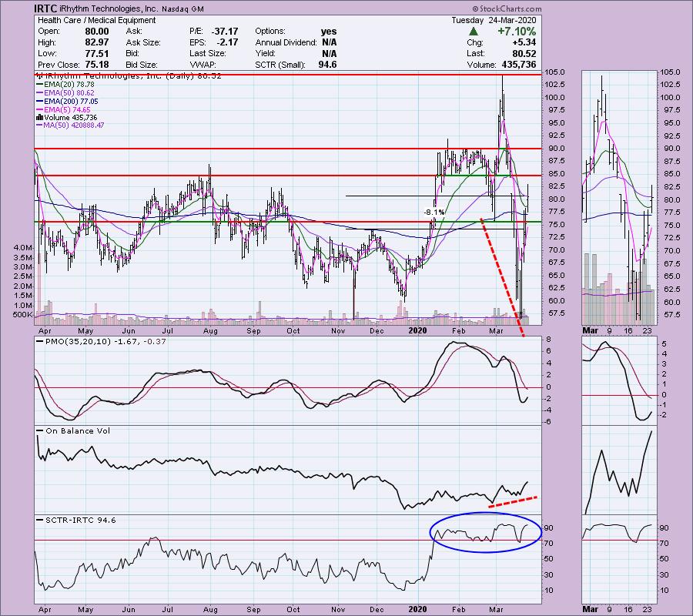Click the "Yield:" label

266,53
